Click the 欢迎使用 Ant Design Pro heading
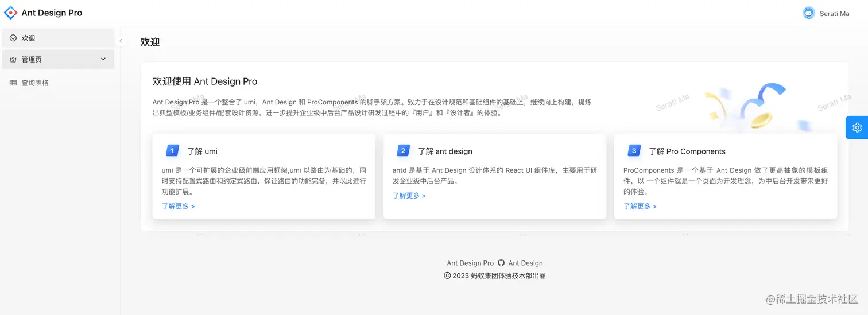 coord(205,81)
